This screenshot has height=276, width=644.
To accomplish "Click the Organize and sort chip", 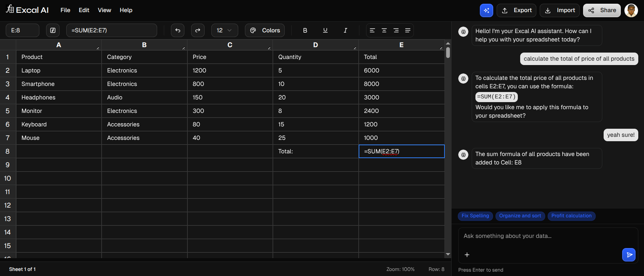I will pos(520,216).
